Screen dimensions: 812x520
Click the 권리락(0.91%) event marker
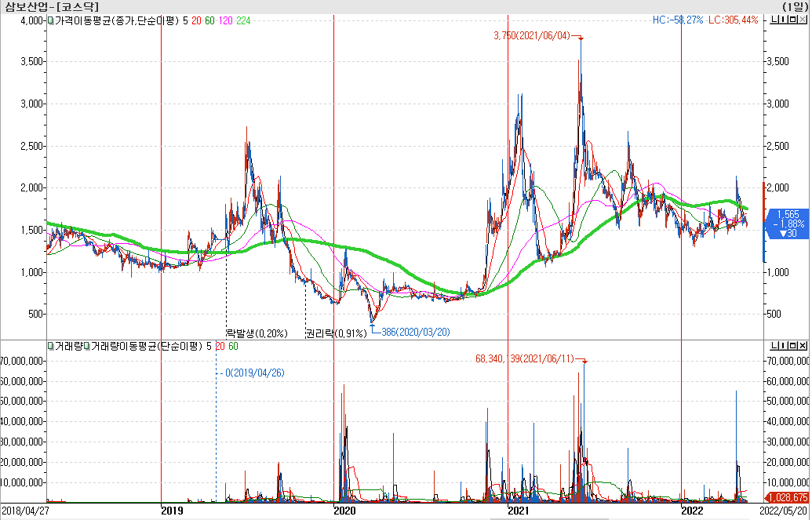pos(336,333)
